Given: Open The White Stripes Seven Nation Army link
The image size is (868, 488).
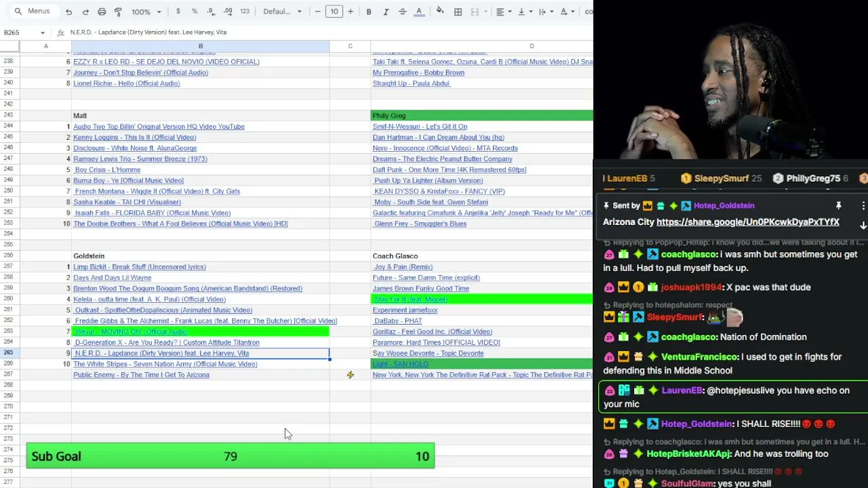Looking at the screenshot, I should click(165, 364).
